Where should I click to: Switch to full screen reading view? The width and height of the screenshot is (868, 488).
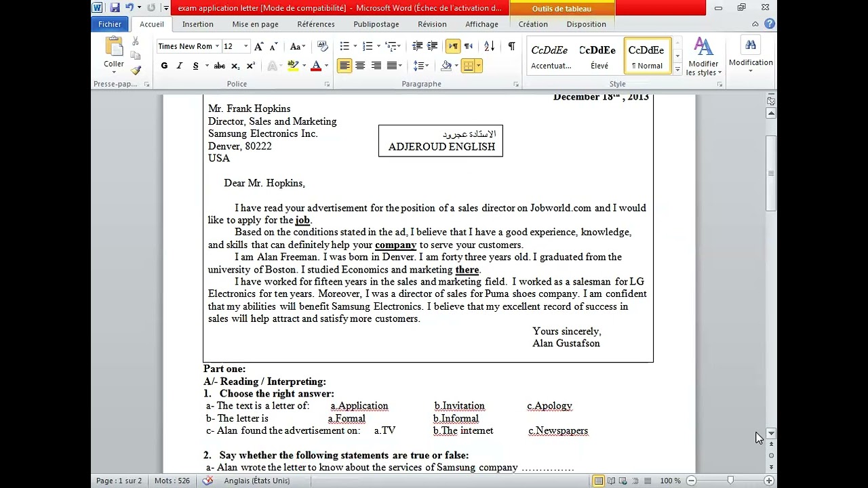click(611, 481)
